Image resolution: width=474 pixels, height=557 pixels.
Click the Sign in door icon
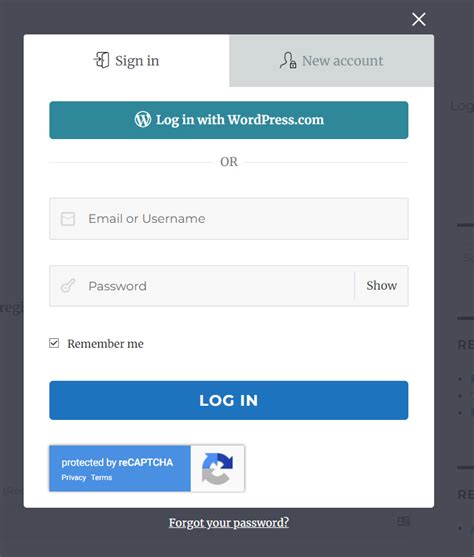tap(102, 60)
